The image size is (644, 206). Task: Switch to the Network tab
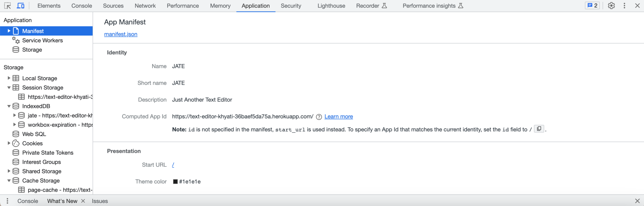(x=145, y=6)
